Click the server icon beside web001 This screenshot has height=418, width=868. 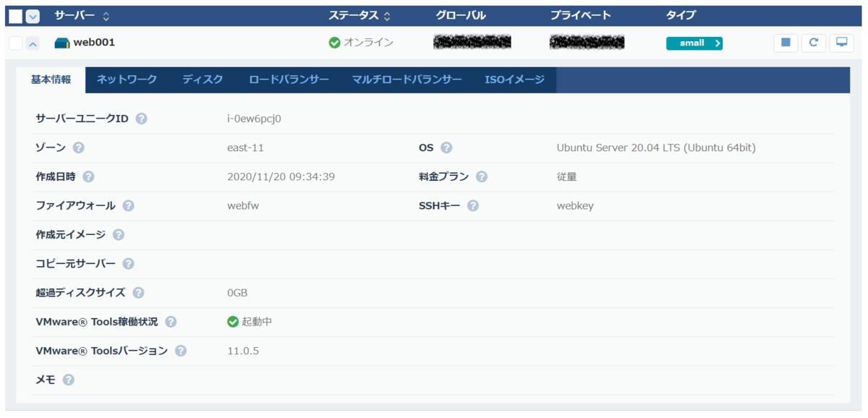61,43
